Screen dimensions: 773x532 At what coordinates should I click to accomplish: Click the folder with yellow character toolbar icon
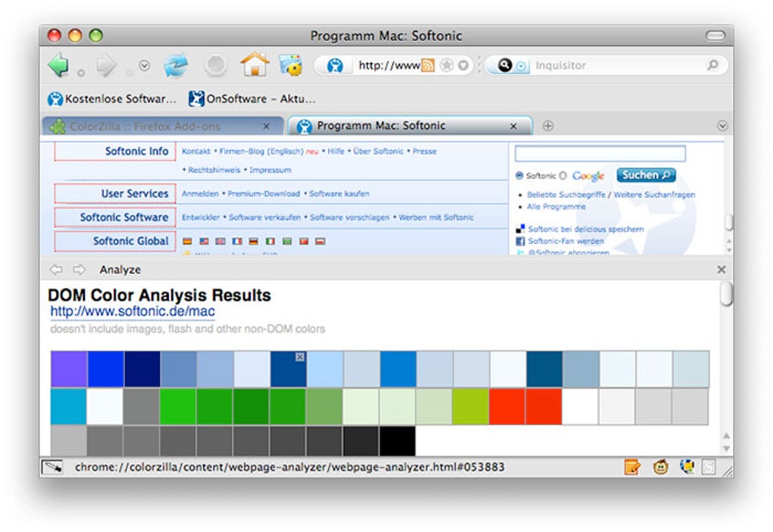coord(291,65)
